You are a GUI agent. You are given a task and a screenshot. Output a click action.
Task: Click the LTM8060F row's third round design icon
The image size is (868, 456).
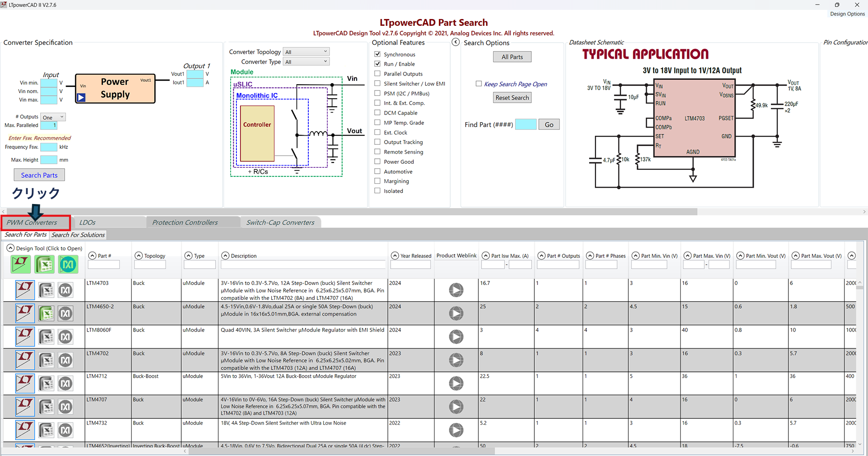coord(66,337)
